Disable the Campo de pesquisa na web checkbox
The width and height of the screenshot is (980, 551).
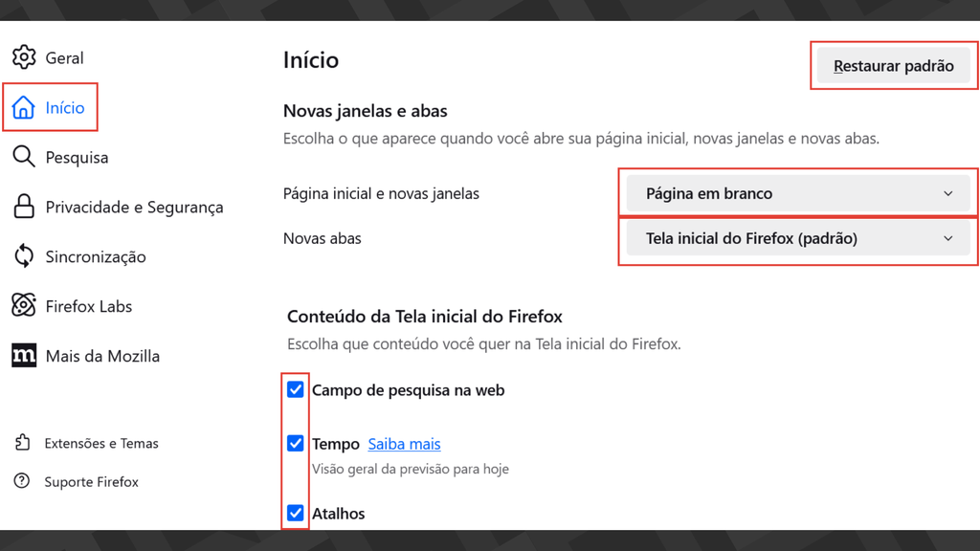(296, 389)
